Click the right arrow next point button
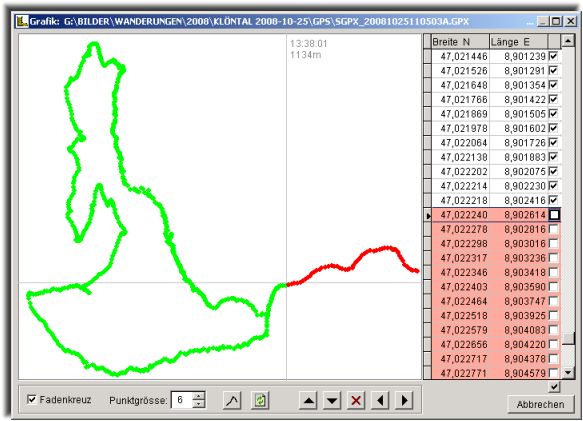The height and width of the screenshot is (421, 583). tap(404, 400)
